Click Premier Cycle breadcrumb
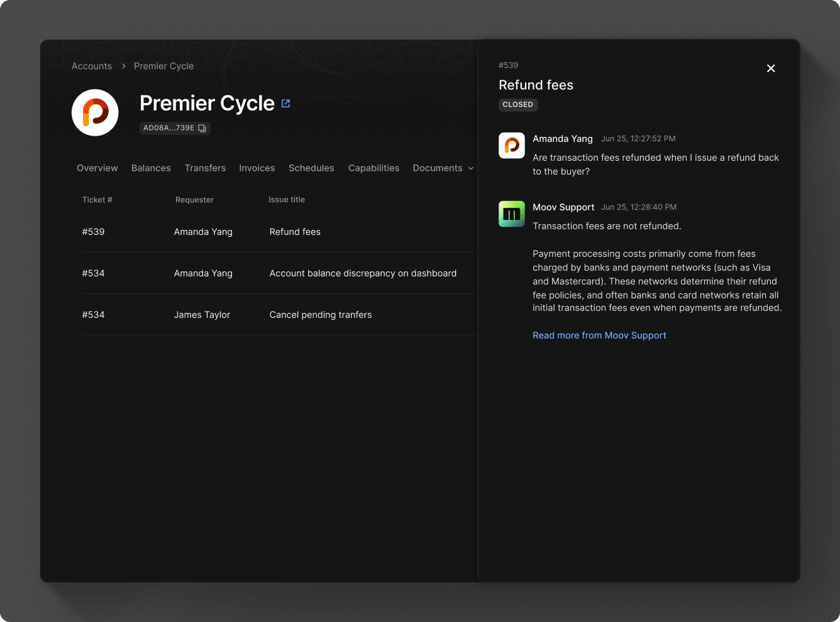The width and height of the screenshot is (840, 622). tap(163, 66)
